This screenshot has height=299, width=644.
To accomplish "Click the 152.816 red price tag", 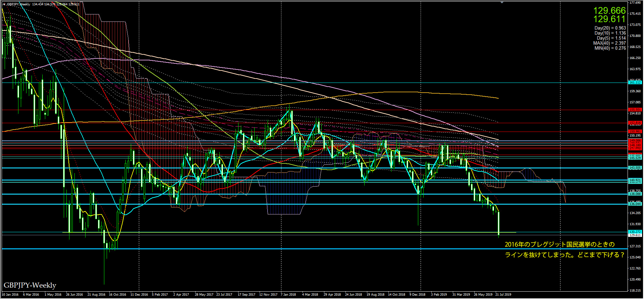I will 635,123.
